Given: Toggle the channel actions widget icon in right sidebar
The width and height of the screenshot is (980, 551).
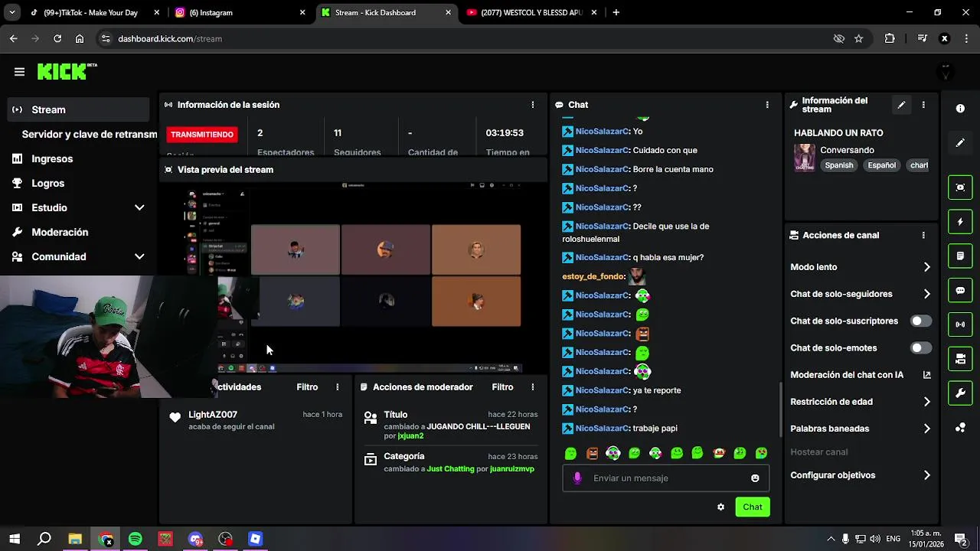Looking at the screenshot, I should coord(960,359).
